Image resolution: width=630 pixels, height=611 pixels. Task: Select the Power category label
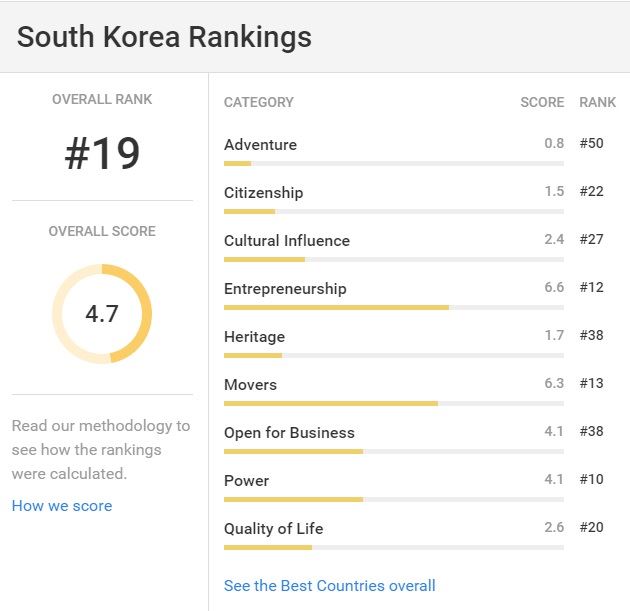[x=246, y=481]
